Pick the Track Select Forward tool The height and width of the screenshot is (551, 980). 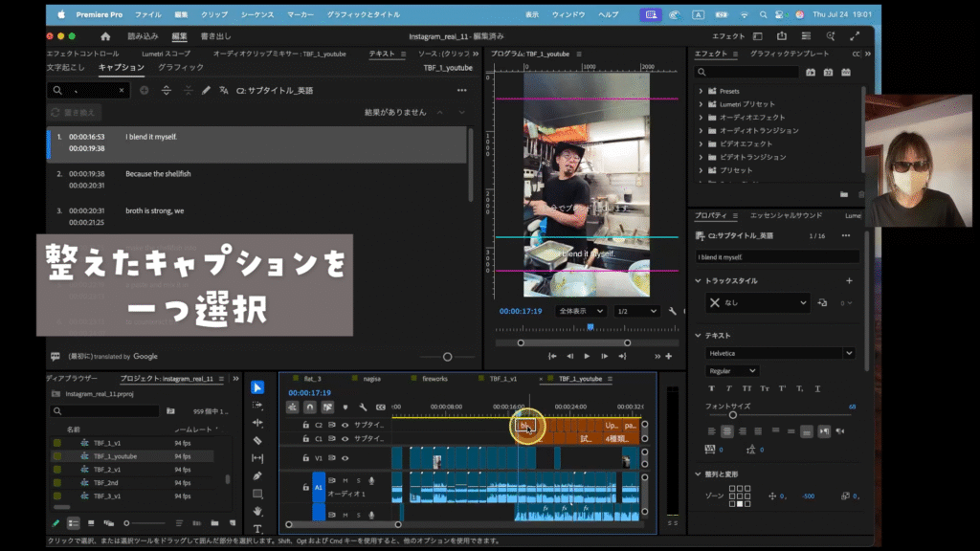[x=256, y=405]
